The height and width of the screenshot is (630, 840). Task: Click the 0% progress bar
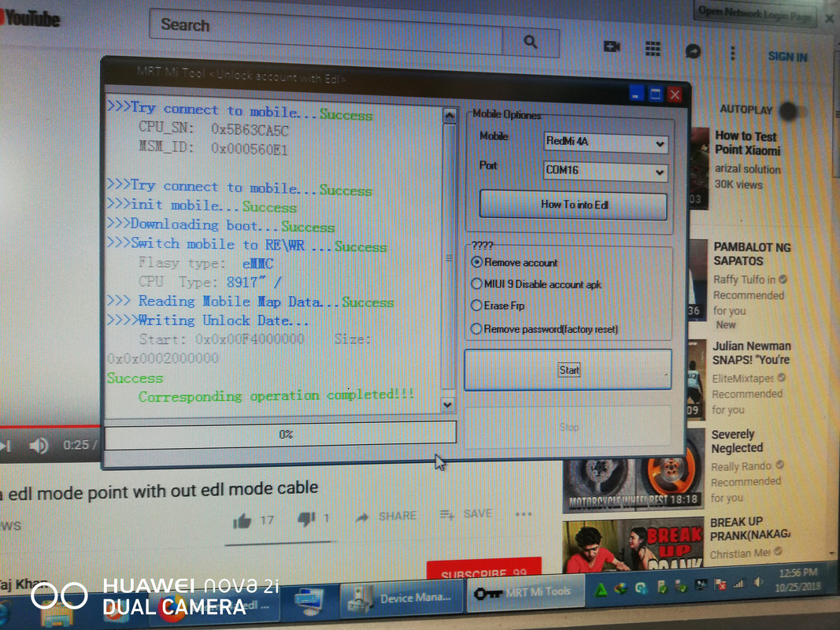point(280,434)
